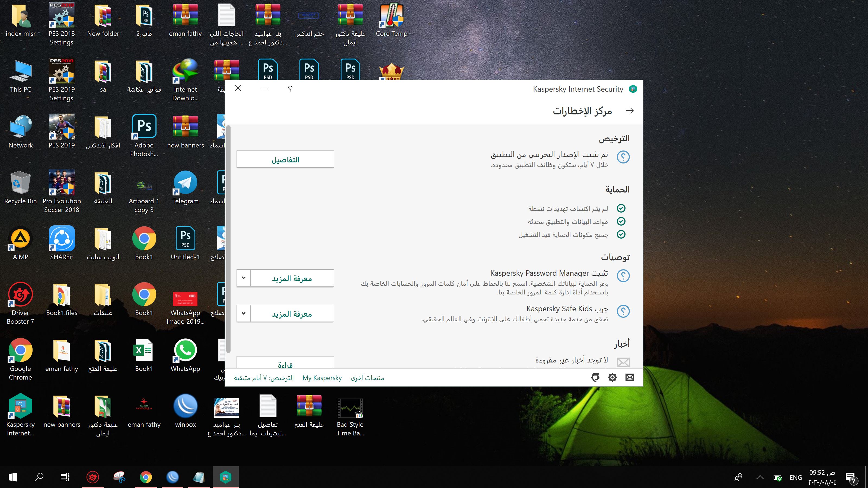The height and width of the screenshot is (488, 868).
Task: Open the taskbar clock and date
Action: tap(822, 477)
